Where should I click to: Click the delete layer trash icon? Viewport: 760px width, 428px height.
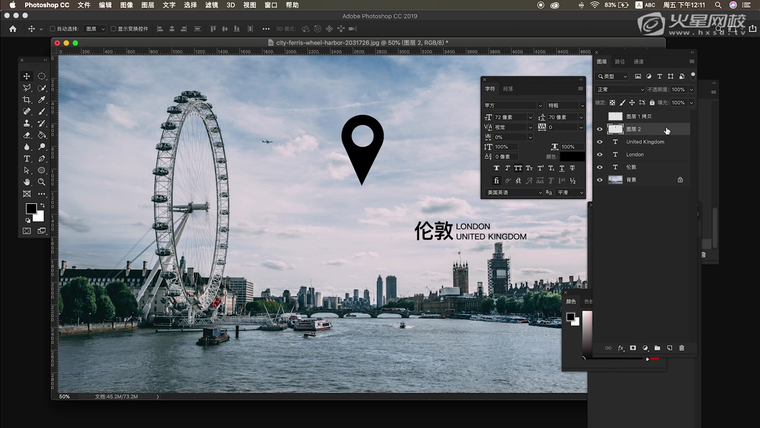point(682,348)
